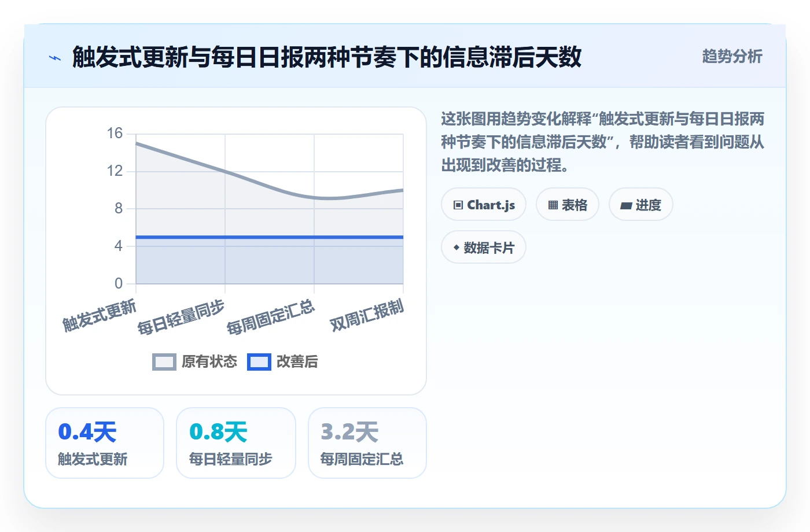
Task: Select the 进度 tag
Action: 641,205
